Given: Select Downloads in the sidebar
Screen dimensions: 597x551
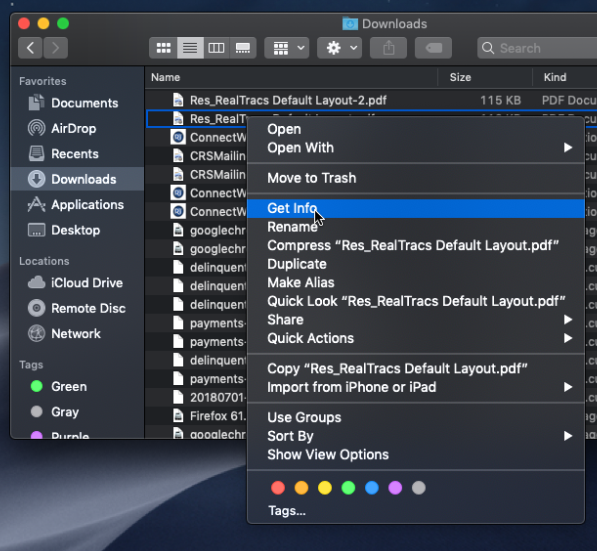Looking at the screenshot, I should [x=77, y=179].
